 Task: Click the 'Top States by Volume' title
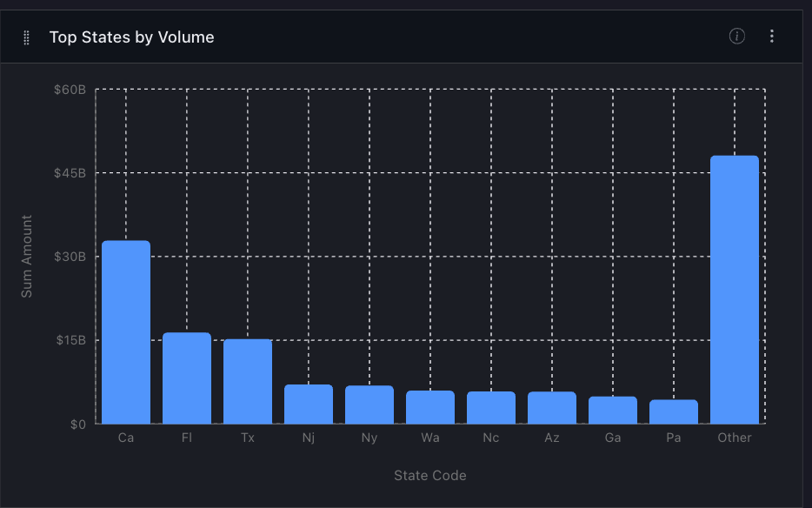click(132, 37)
